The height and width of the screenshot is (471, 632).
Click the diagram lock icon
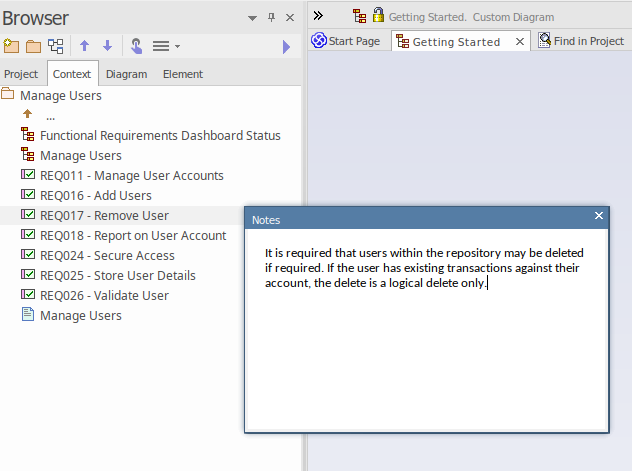click(378, 15)
